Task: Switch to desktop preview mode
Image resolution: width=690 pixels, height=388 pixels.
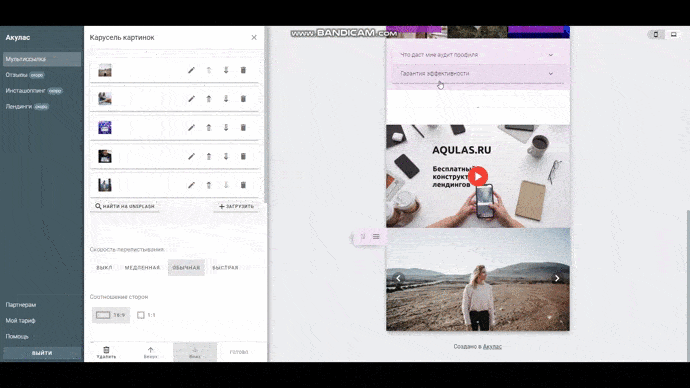Action: click(673, 34)
